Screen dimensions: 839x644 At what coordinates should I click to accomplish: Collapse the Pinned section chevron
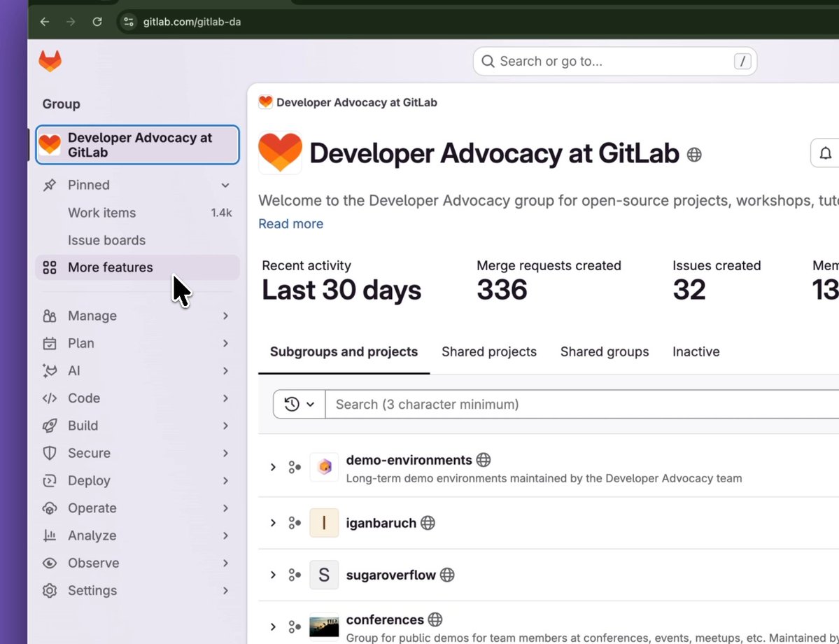tap(225, 185)
